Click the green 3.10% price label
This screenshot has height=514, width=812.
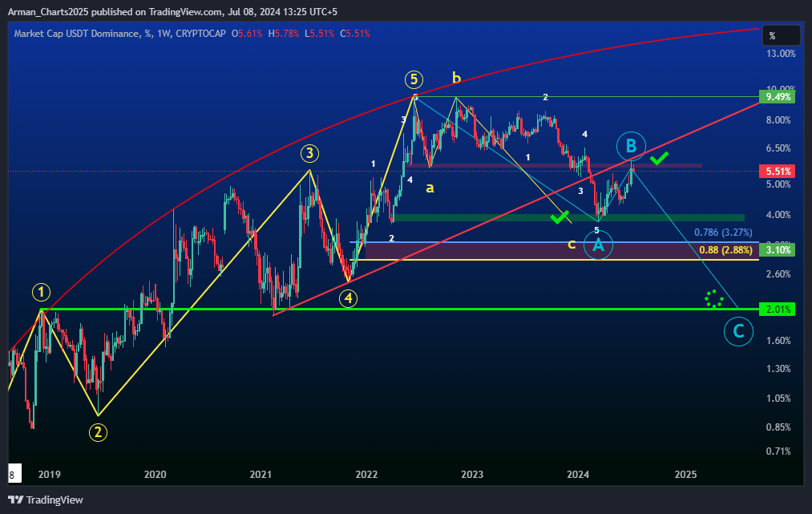tap(777, 250)
